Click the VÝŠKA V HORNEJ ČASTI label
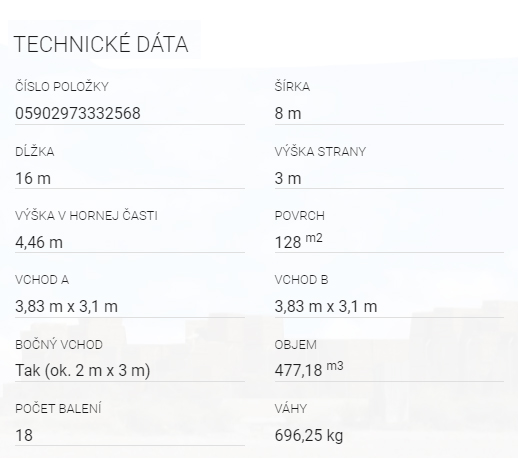The height and width of the screenshot is (458, 518). point(86,216)
